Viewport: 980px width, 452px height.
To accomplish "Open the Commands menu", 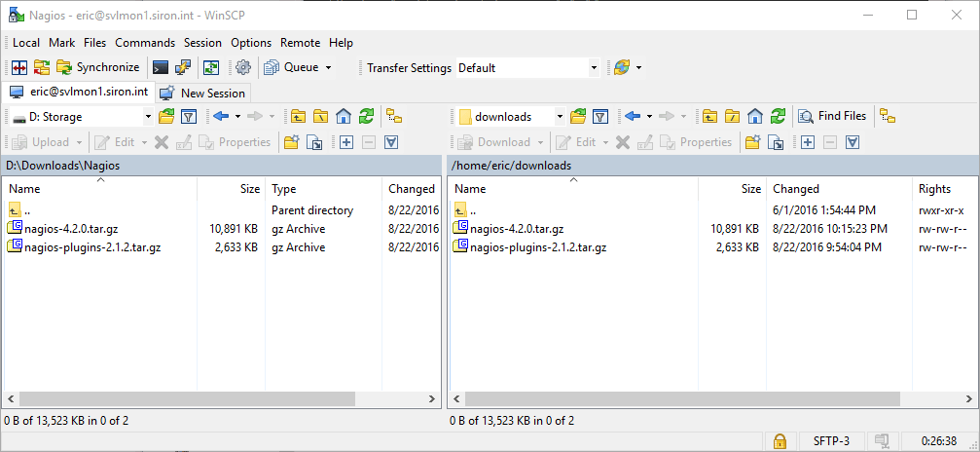I will 145,43.
